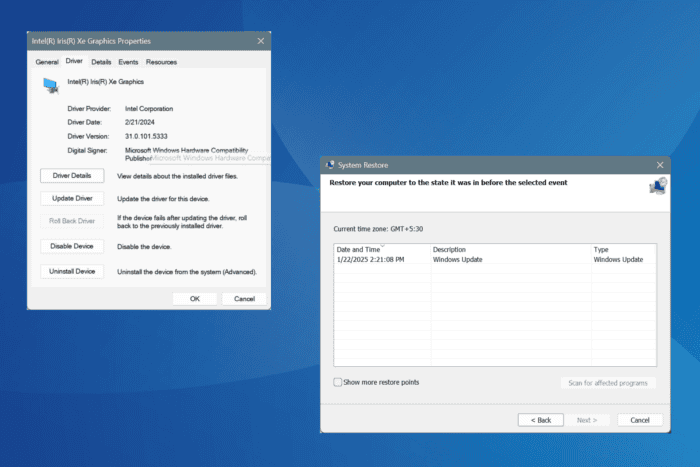The image size is (700, 467).
Task: Click the Windows Update type cell
Action: [x=618, y=259]
